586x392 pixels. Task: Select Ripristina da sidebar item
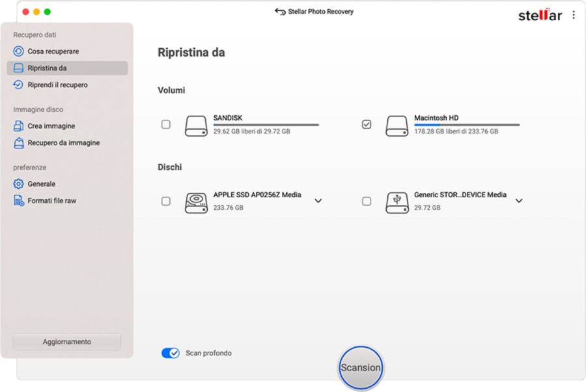(67, 68)
